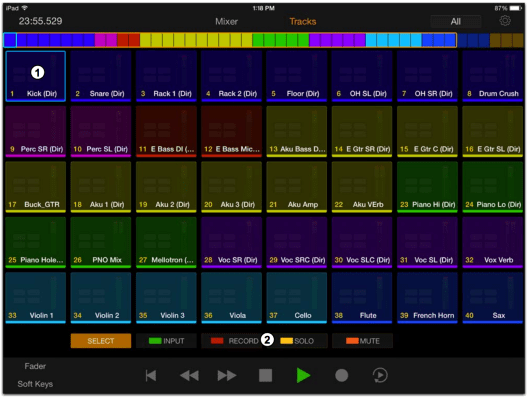Enable RECORD mode
529x398 pixels.
tap(231, 341)
